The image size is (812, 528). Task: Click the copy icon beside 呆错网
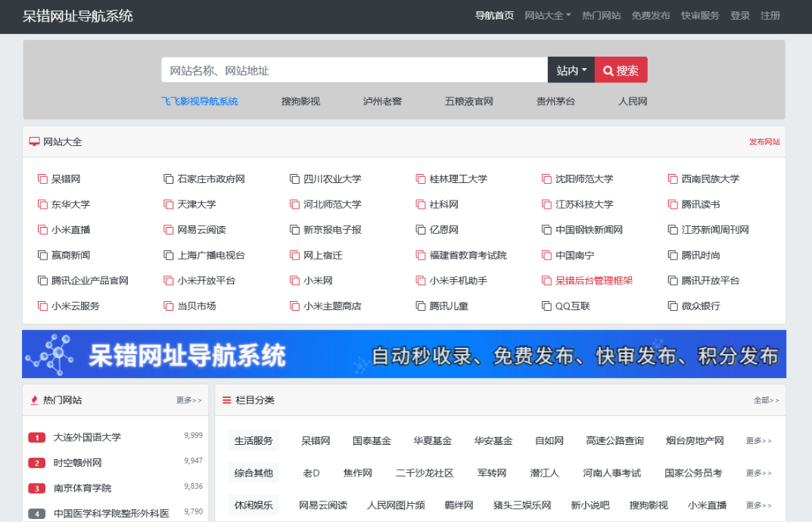(x=42, y=179)
